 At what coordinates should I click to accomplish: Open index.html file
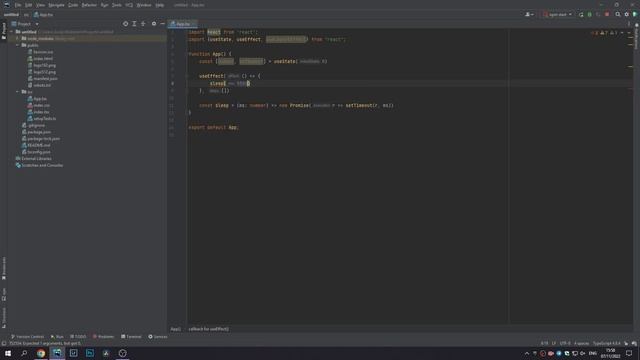coord(43,58)
